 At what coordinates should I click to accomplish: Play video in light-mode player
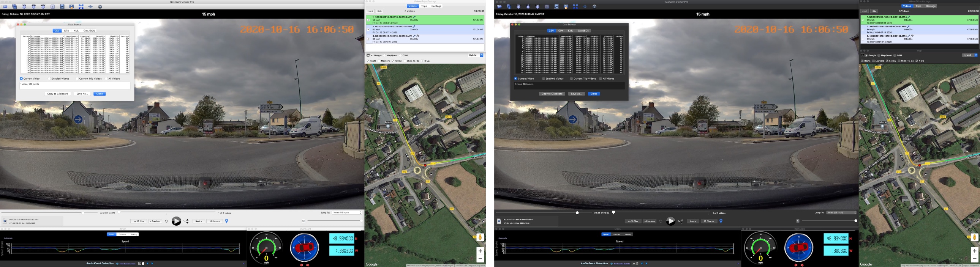[176, 221]
